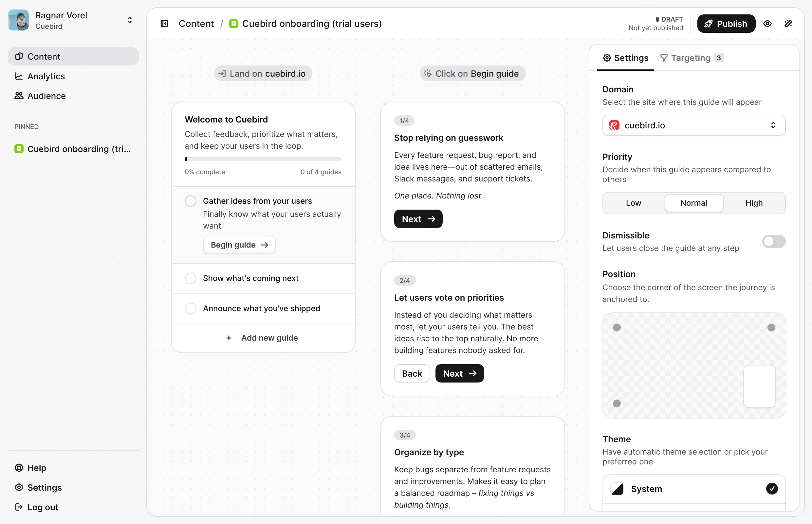
Task: Click the sidebar collapse panel icon
Action: (x=164, y=24)
